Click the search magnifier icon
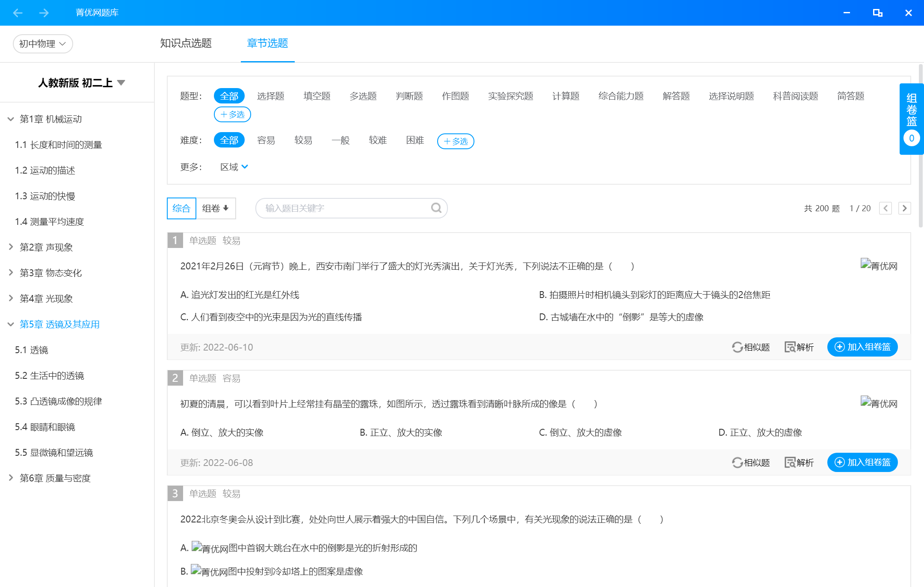The width and height of the screenshot is (924, 587). pyautogui.click(x=436, y=208)
